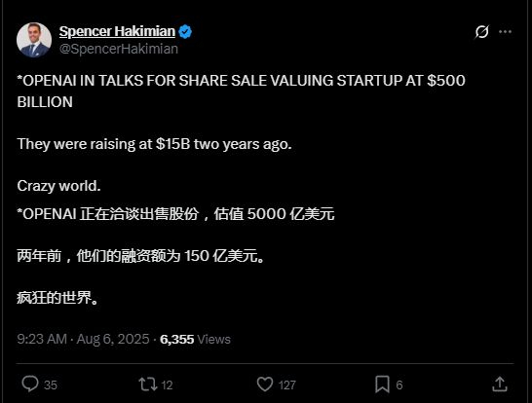
Task: Like the tweet via heart icon
Action: [x=265, y=385]
